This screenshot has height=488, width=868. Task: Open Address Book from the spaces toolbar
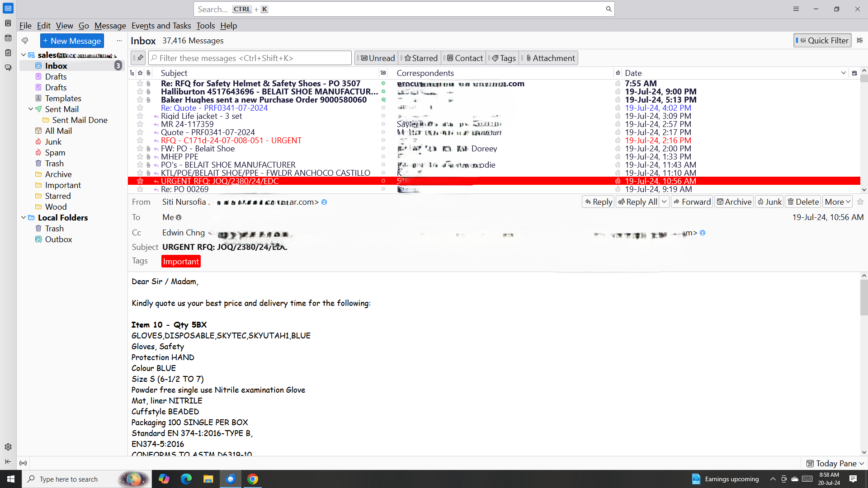8,23
